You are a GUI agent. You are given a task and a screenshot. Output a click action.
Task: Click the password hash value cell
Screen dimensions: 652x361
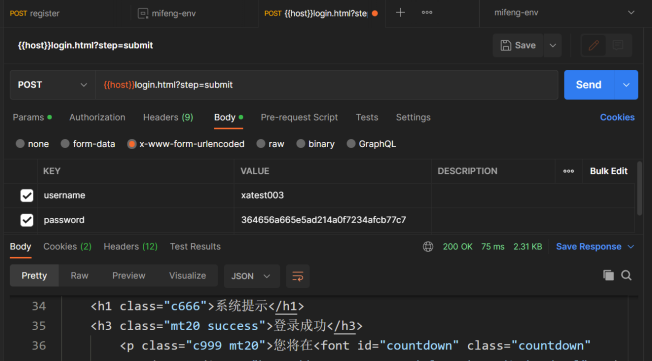[x=333, y=220]
